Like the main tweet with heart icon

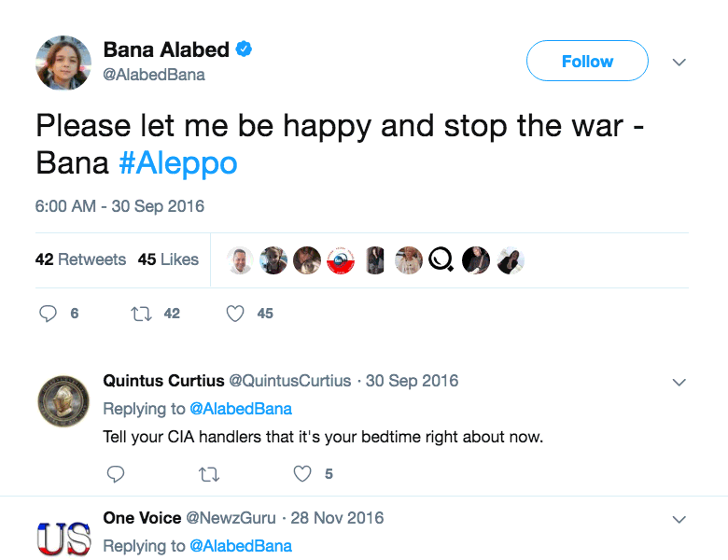point(236,314)
